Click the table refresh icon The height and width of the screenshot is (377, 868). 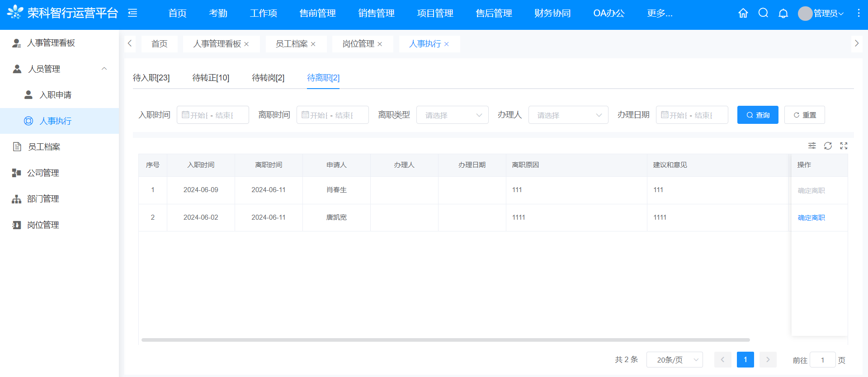click(828, 146)
